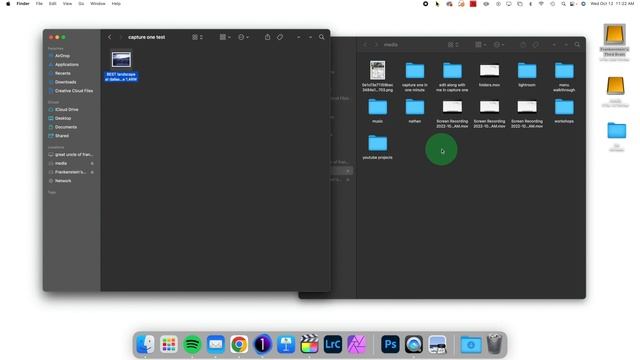
Task: Eject Frankenstein's volume in sidebar
Action: [x=92, y=172]
